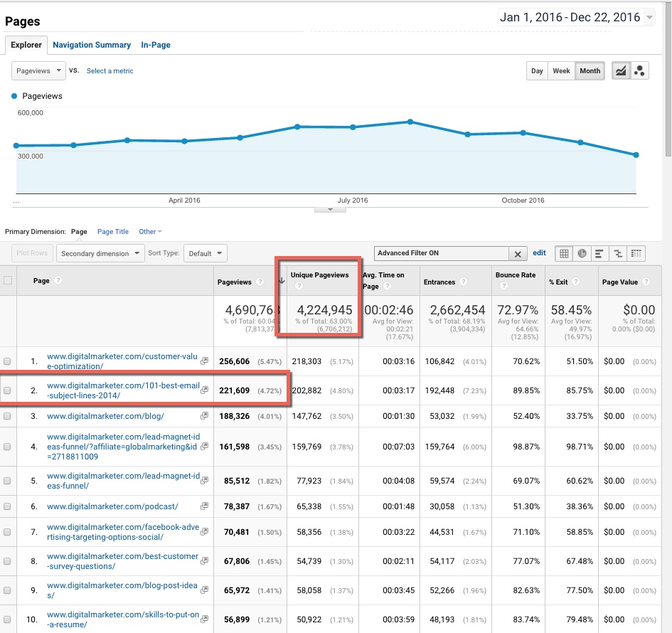Open the digitalmarketer.com/blog/ page link
This screenshot has height=633, width=672.
pyautogui.click(x=105, y=415)
